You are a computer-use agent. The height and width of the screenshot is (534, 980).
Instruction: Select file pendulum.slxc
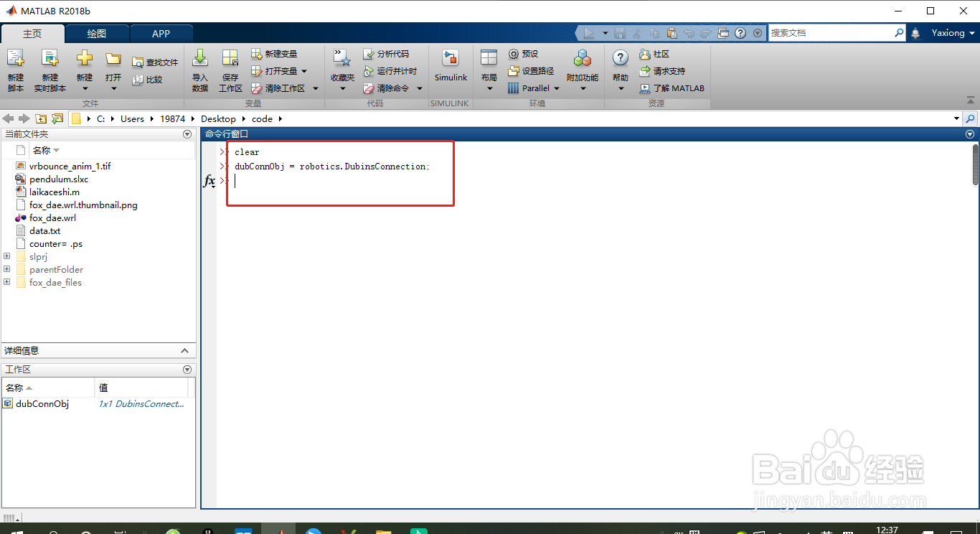(x=59, y=179)
